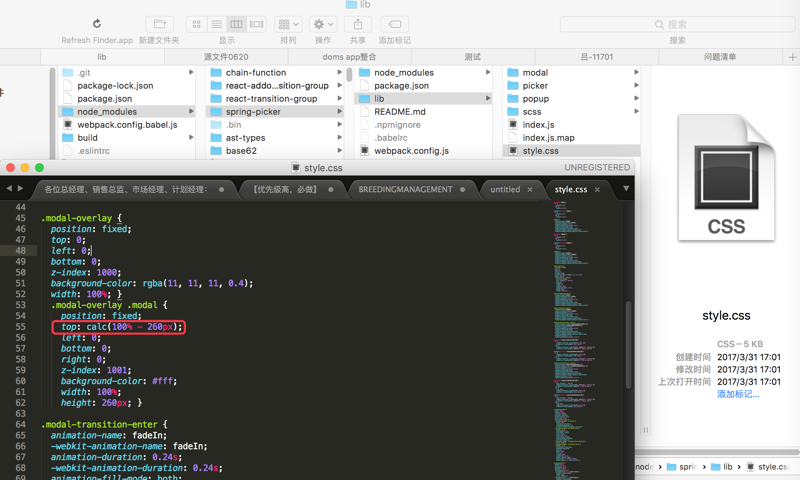This screenshot has height=480, width=800.
Task: Switch to the BREEDINGMANAGEMENT editor tab
Action: tap(412, 189)
